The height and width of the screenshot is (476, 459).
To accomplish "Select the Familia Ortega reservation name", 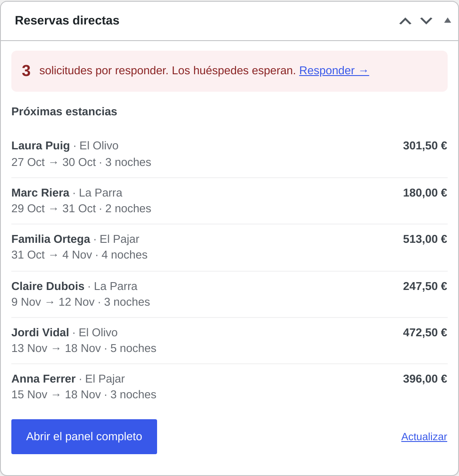I will [51, 239].
